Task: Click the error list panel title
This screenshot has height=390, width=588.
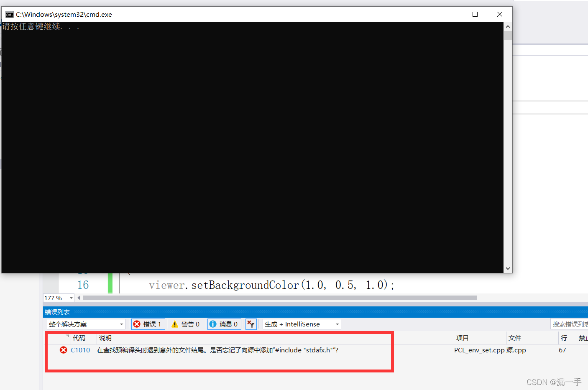Action: click(57, 312)
